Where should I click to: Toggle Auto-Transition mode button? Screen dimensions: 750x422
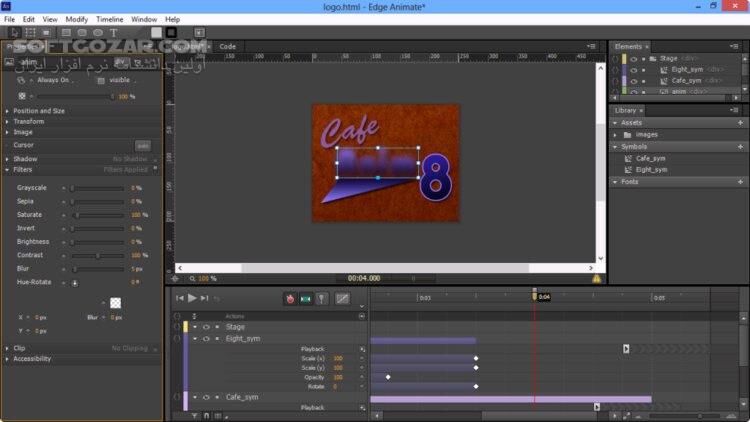click(x=306, y=299)
